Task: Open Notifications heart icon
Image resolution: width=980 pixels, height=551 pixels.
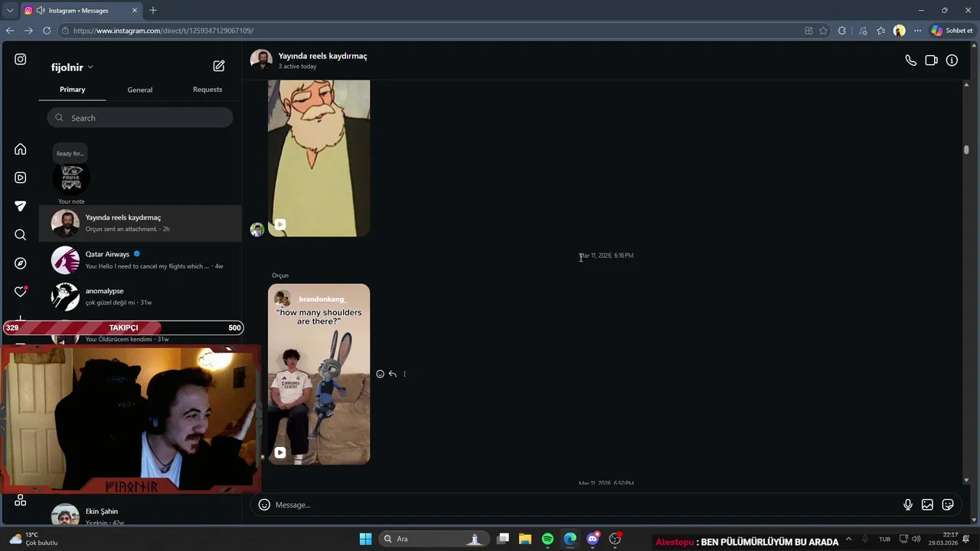Action: (21, 292)
